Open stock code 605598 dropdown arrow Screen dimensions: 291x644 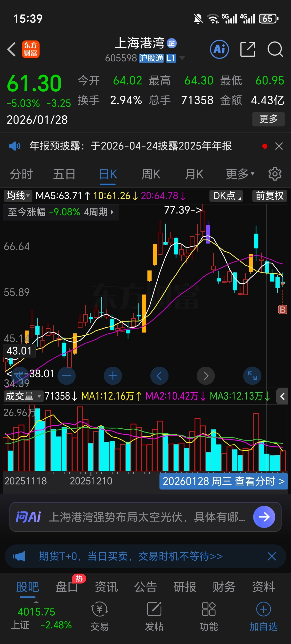182,58
